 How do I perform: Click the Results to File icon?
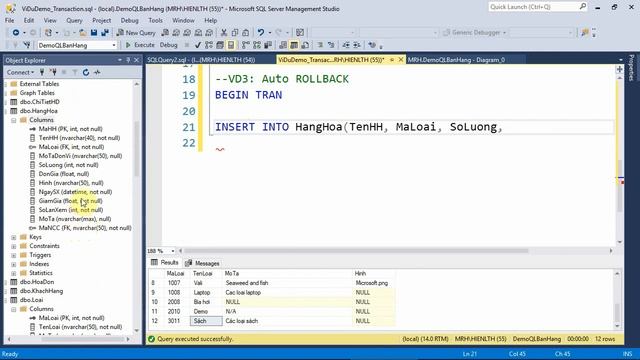[305, 45]
